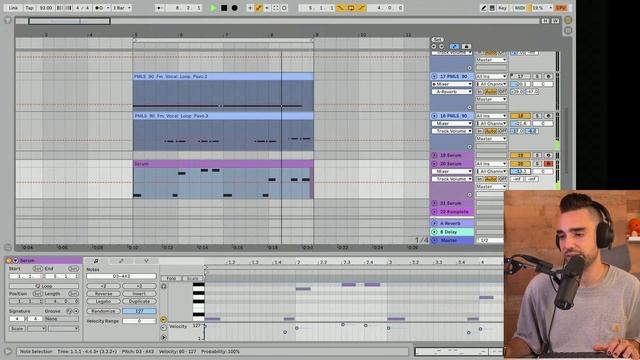Toggle track 18 activator button

(520, 116)
